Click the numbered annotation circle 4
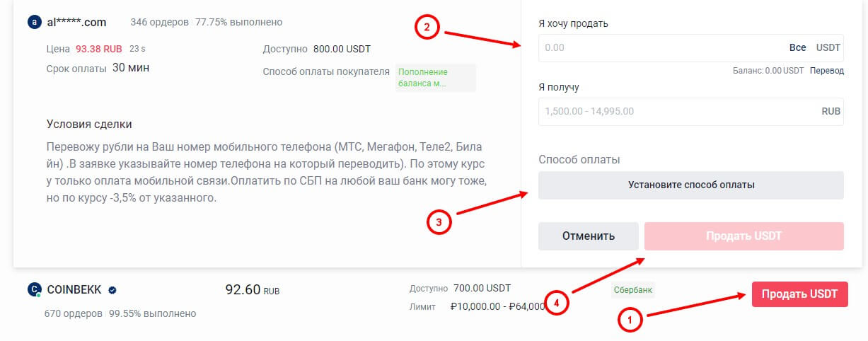 (x=557, y=303)
